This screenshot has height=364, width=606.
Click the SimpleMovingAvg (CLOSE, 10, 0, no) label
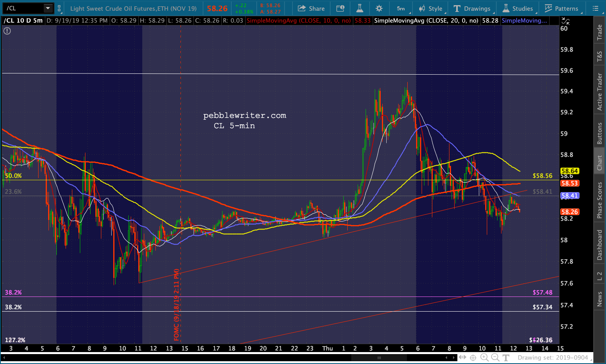click(299, 21)
